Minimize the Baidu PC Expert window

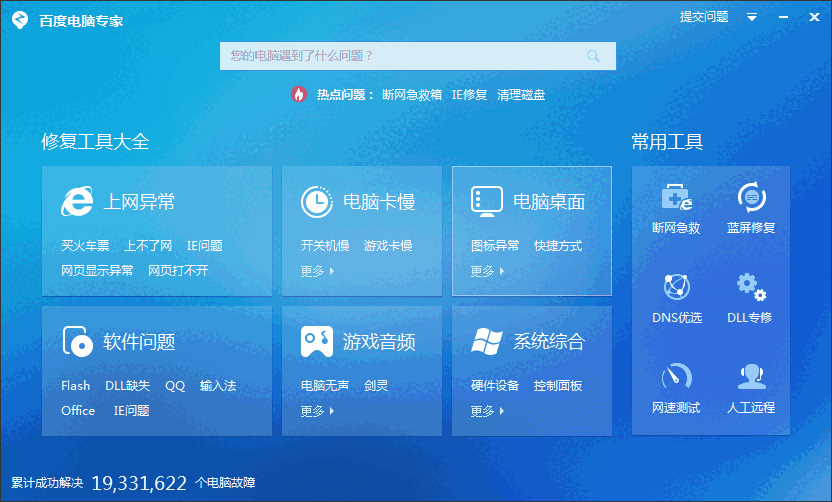783,18
